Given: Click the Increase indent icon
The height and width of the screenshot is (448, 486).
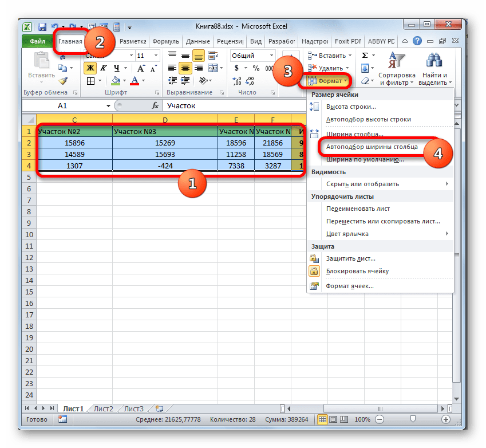Looking at the screenshot, I should click(x=185, y=81).
